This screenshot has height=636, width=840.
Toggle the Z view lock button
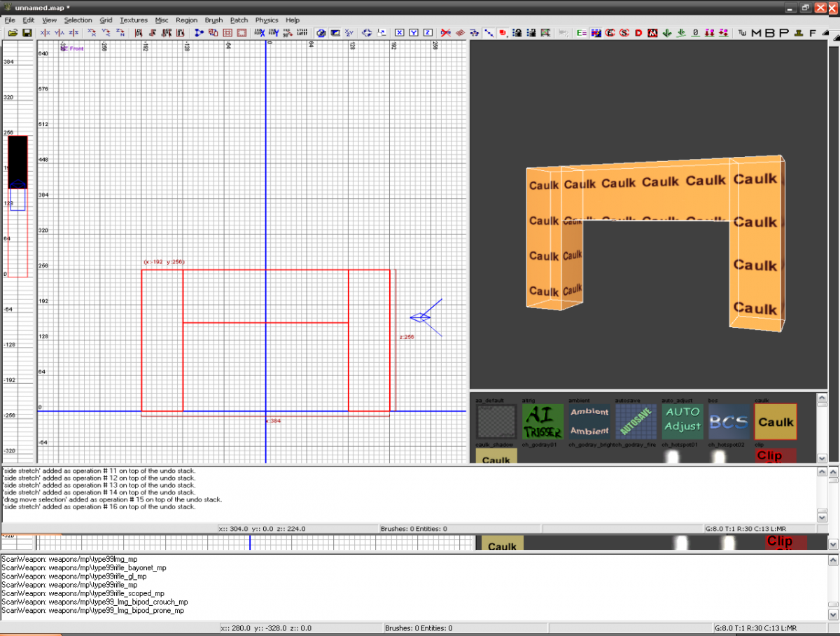427,33
